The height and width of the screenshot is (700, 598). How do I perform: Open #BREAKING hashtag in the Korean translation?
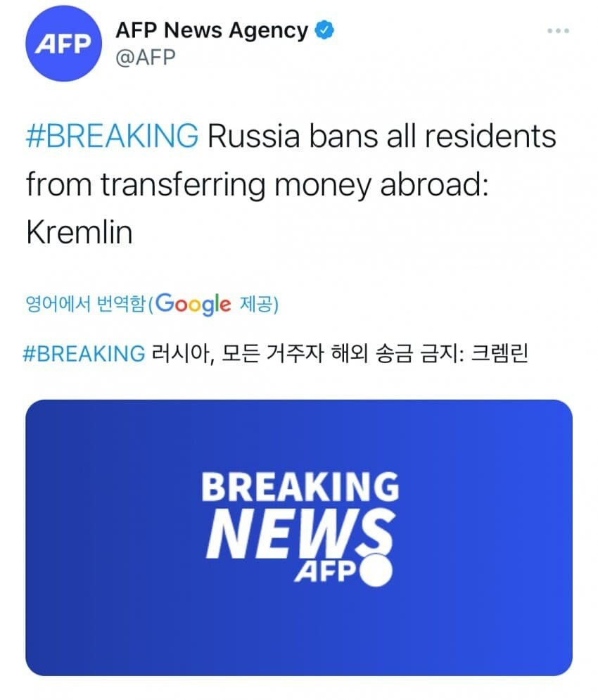[84, 353]
